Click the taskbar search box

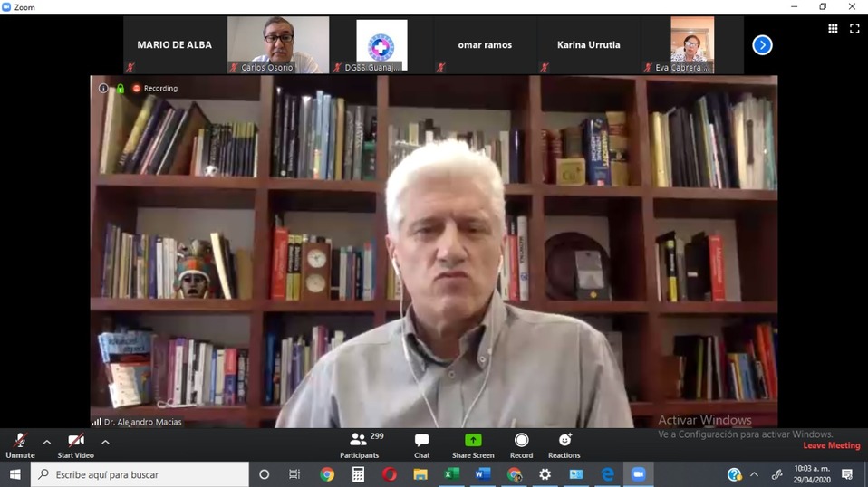[x=140, y=474]
